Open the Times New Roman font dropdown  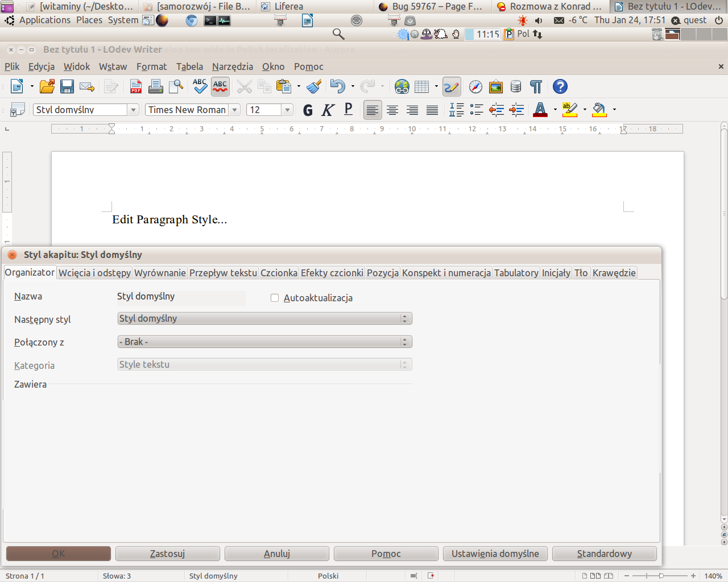coord(234,110)
